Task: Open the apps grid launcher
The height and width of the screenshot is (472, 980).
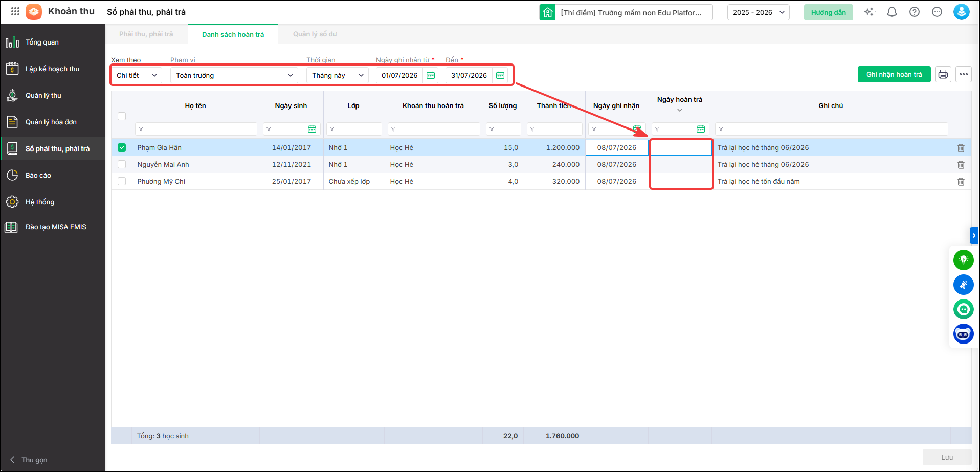Action: tap(15, 11)
